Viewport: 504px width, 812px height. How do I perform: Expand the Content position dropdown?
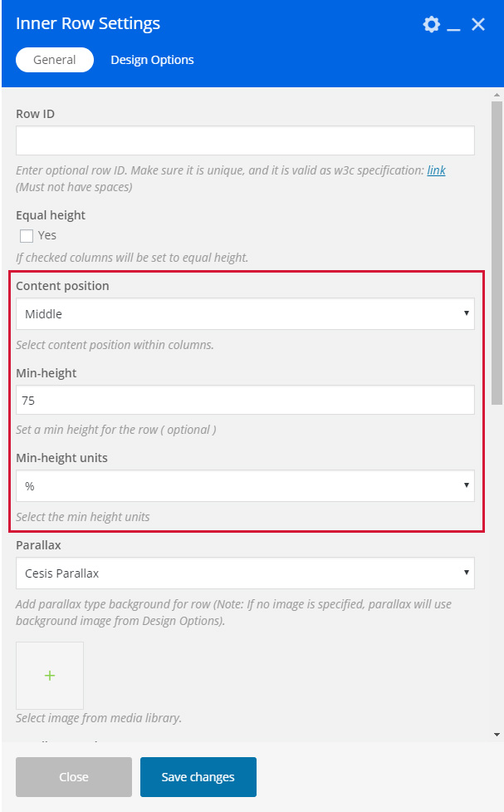(x=245, y=314)
